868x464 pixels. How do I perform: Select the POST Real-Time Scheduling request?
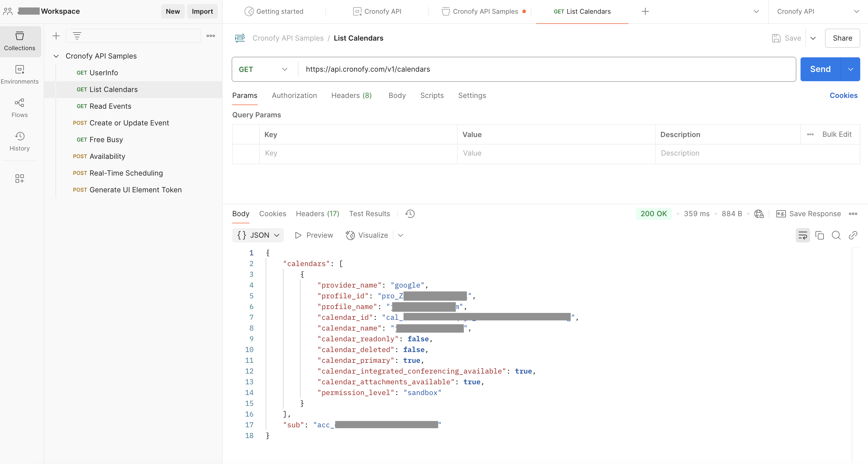tap(133, 173)
